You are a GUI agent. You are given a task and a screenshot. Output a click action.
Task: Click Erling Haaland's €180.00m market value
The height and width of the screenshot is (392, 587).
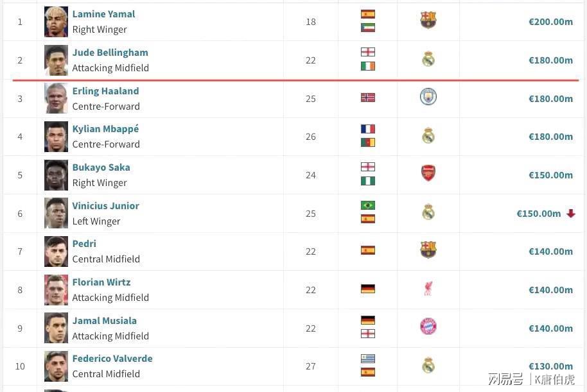(x=550, y=99)
